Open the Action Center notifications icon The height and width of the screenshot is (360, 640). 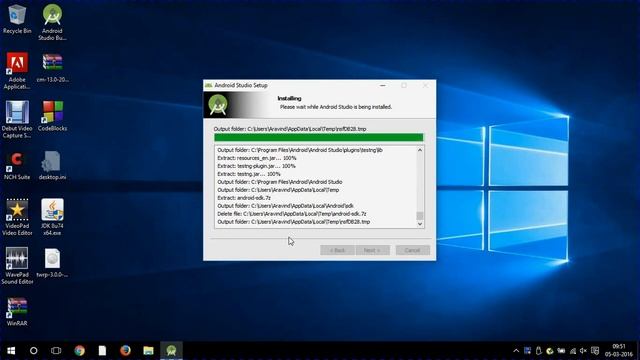pos(595,351)
